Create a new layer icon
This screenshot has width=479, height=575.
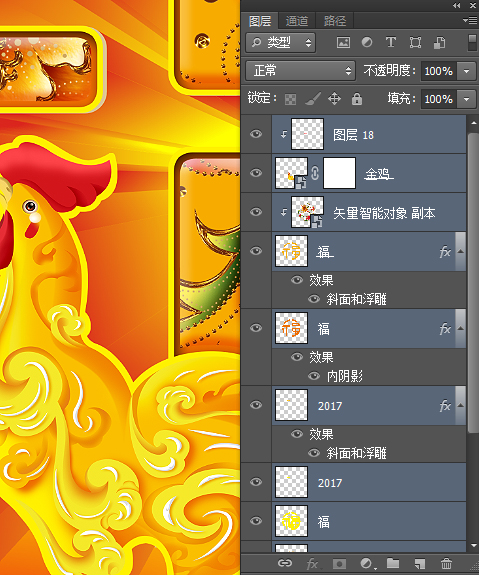(420, 563)
